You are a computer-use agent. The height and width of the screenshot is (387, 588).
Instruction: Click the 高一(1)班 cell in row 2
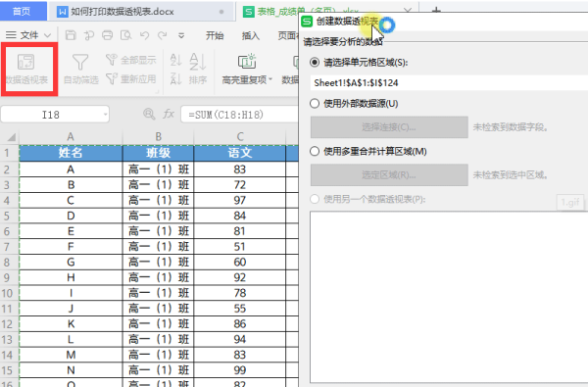(158, 169)
